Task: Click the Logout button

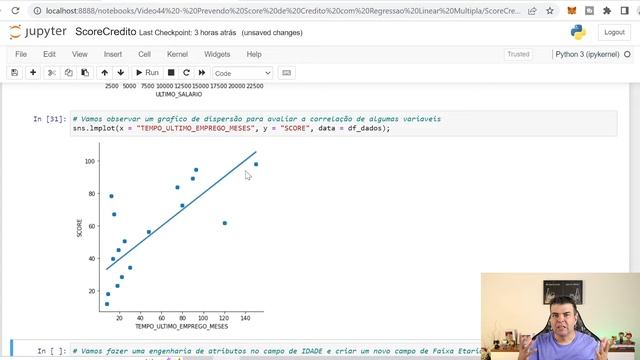Action: [x=614, y=32]
